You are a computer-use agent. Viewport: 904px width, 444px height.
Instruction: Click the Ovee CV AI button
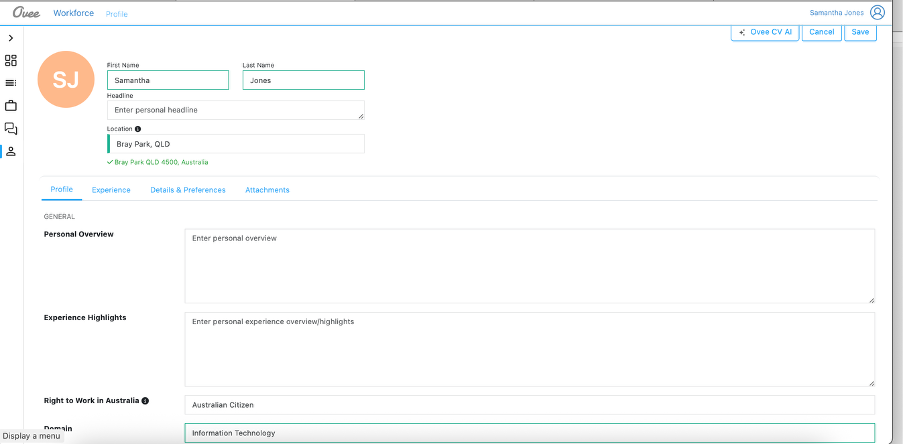point(765,32)
